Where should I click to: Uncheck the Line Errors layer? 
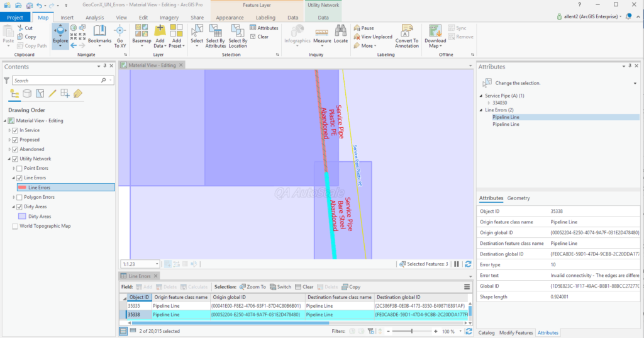19,178
